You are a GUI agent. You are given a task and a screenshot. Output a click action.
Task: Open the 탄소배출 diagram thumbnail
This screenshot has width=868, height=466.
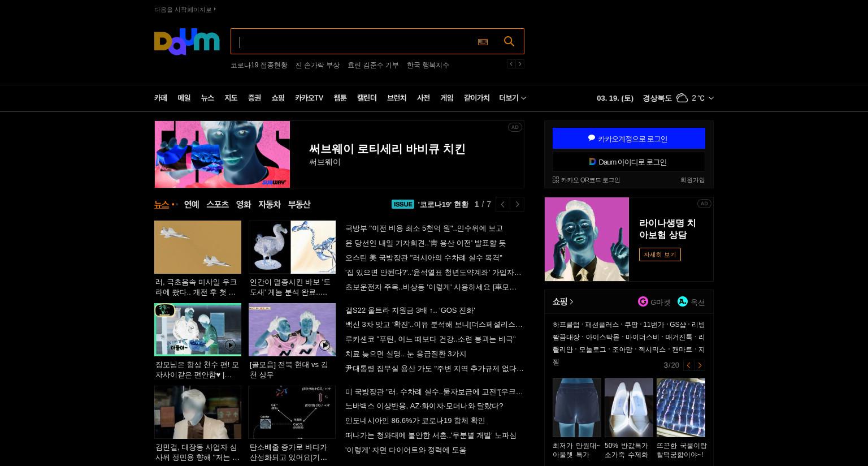pos(292,412)
